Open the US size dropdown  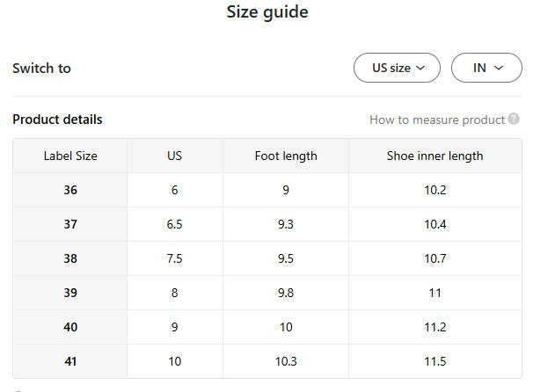tap(397, 68)
